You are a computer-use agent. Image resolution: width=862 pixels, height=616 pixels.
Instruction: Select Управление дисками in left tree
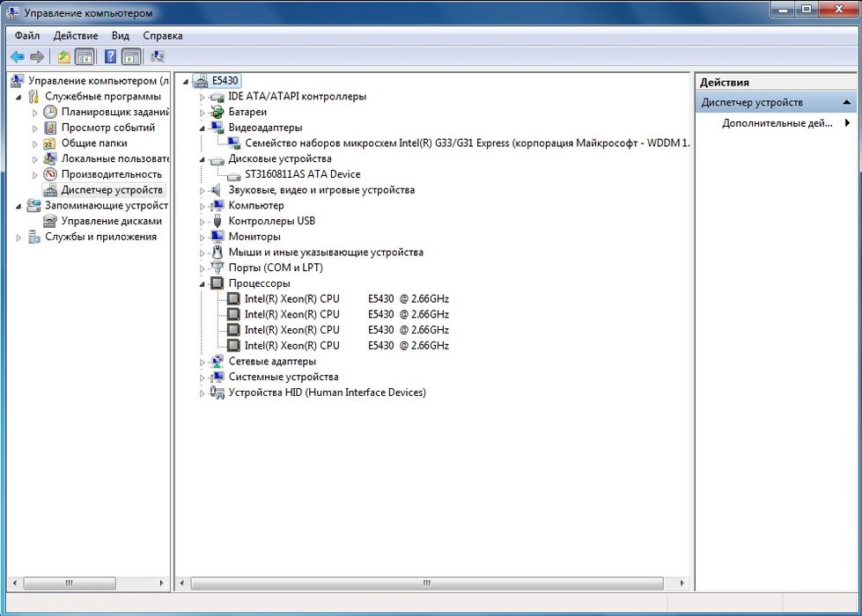point(112,221)
